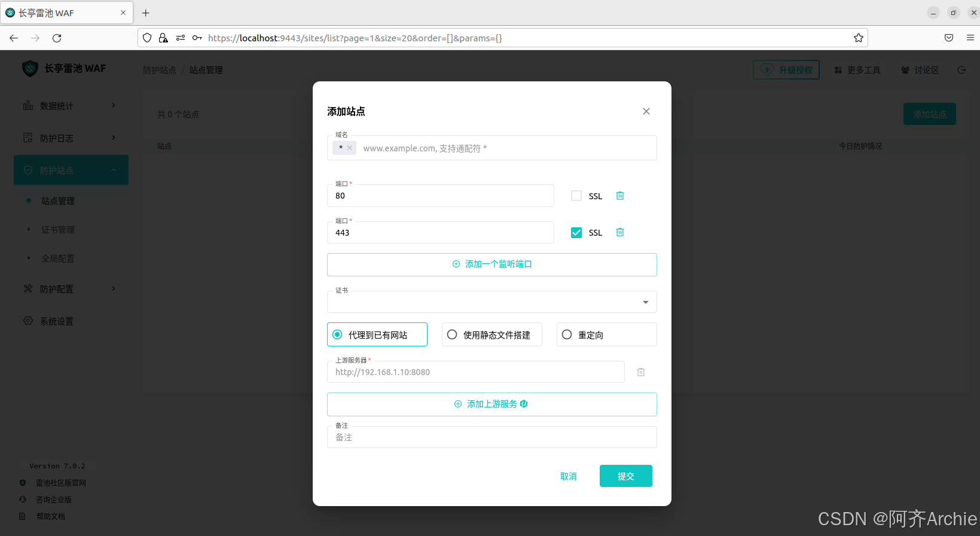Remove the * domain tag

pyautogui.click(x=350, y=148)
